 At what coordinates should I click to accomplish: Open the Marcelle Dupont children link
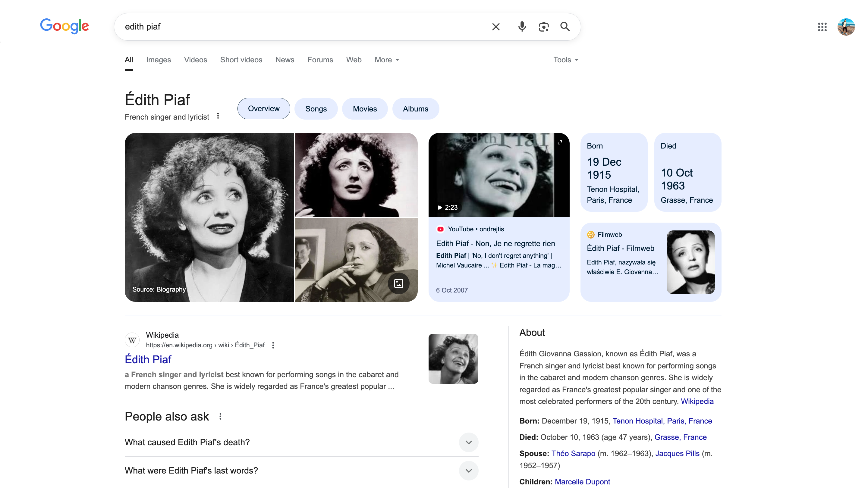tap(582, 482)
